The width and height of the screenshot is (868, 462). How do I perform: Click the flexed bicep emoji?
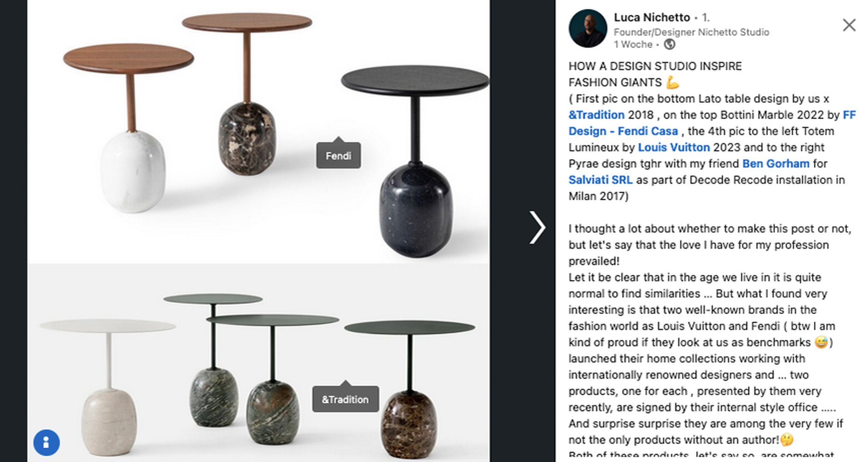click(672, 83)
